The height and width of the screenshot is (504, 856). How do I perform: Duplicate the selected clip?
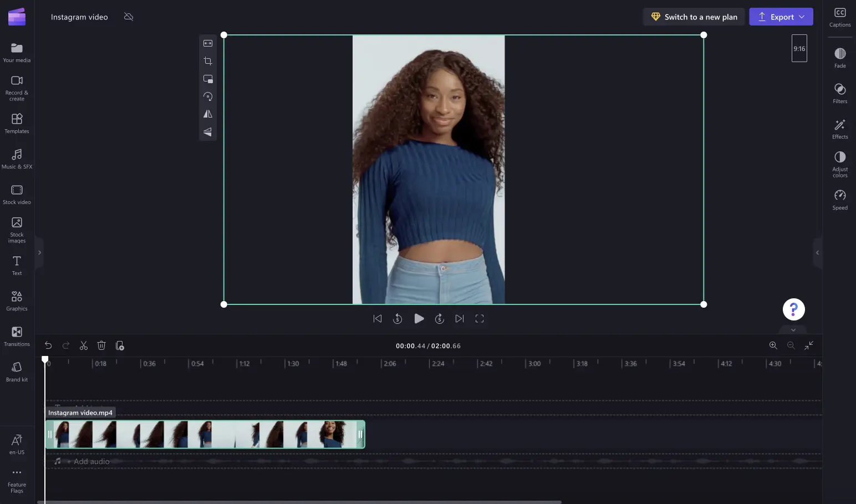click(120, 345)
